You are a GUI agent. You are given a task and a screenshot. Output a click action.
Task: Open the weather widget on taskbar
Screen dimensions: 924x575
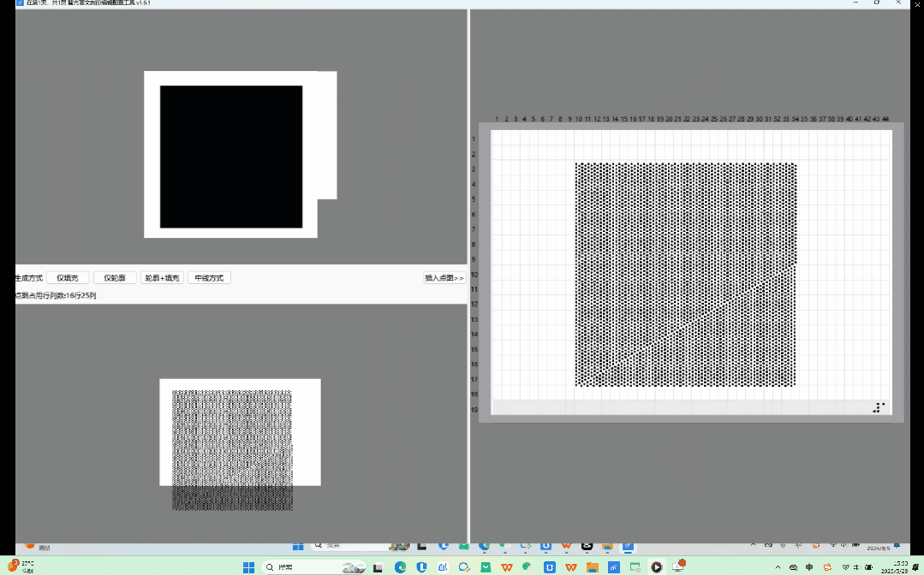pyautogui.click(x=21, y=566)
